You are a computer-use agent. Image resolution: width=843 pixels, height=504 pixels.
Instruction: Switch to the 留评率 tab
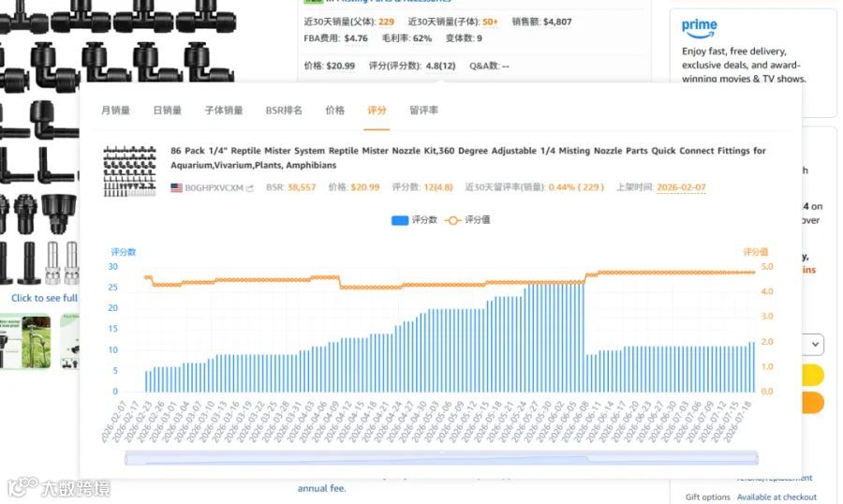tap(423, 111)
